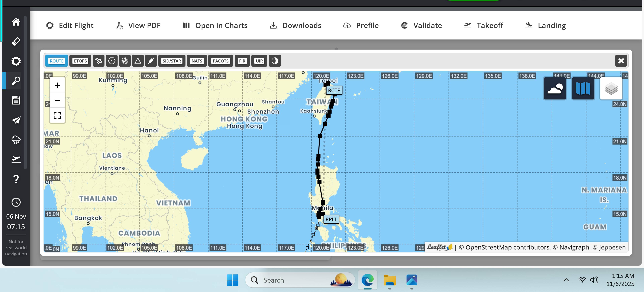
Task: Show hidden system tray icons chevron
Action: (x=566, y=280)
